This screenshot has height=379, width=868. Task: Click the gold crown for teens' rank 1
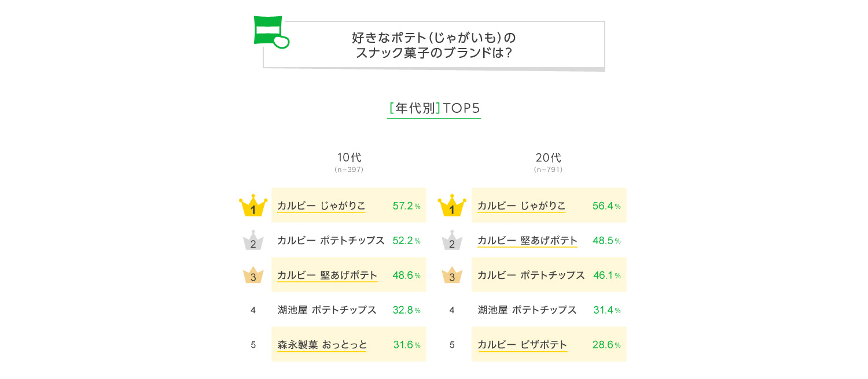253,206
